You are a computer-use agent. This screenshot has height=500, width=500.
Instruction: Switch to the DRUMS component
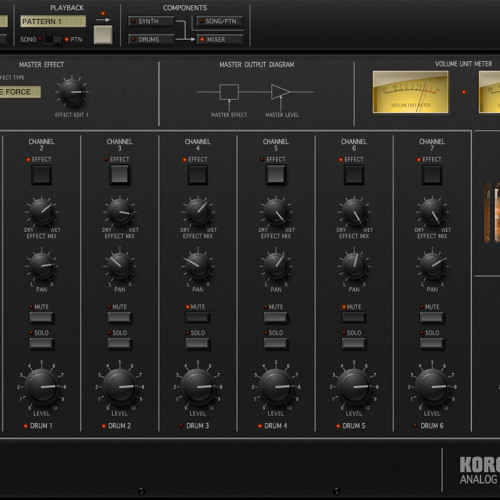151,39
